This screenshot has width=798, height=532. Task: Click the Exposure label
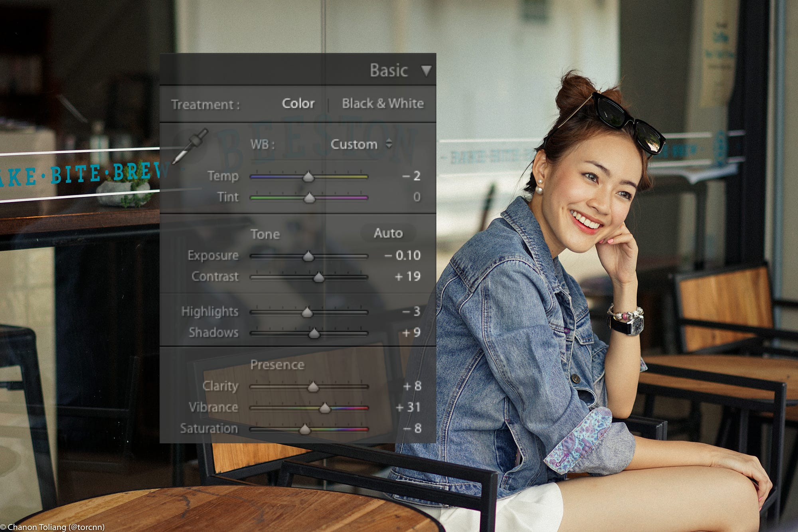pyautogui.click(x=213, y=255)
